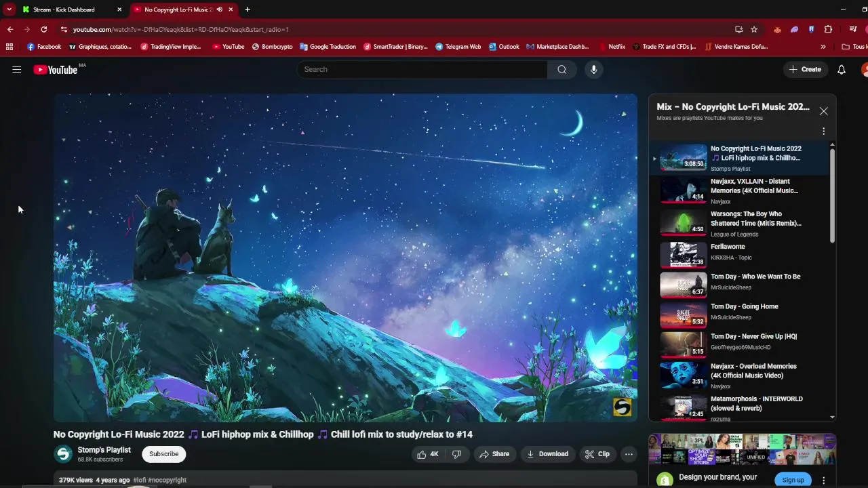Click the #lofi hashtag
The height and width of the screenshot is (488, 868).
(140, 480)
